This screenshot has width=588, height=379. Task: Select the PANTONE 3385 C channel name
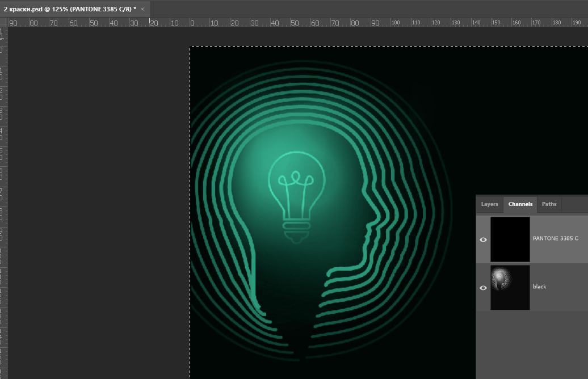click(555, 238)
